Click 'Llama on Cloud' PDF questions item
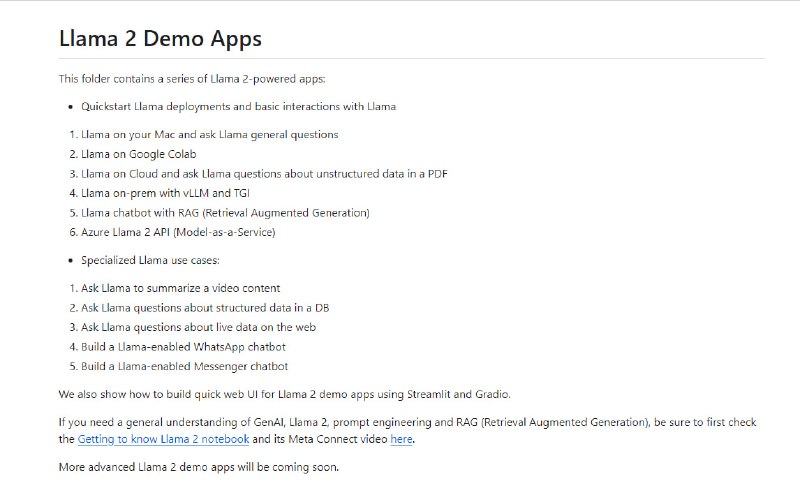Viewport: 800px width, 493px height. tap(264, 173)
